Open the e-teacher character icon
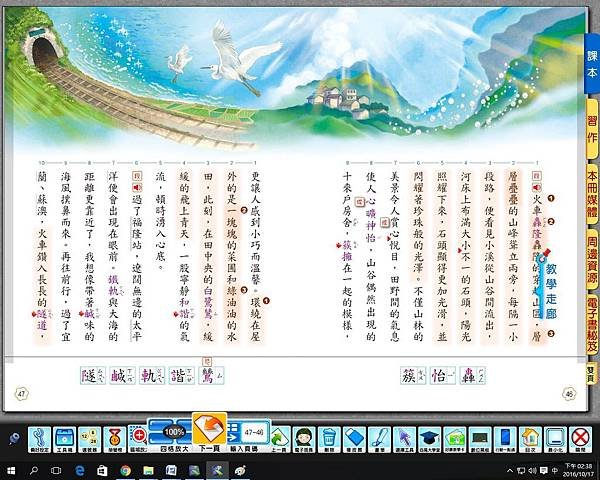 [x=304, y=439]
